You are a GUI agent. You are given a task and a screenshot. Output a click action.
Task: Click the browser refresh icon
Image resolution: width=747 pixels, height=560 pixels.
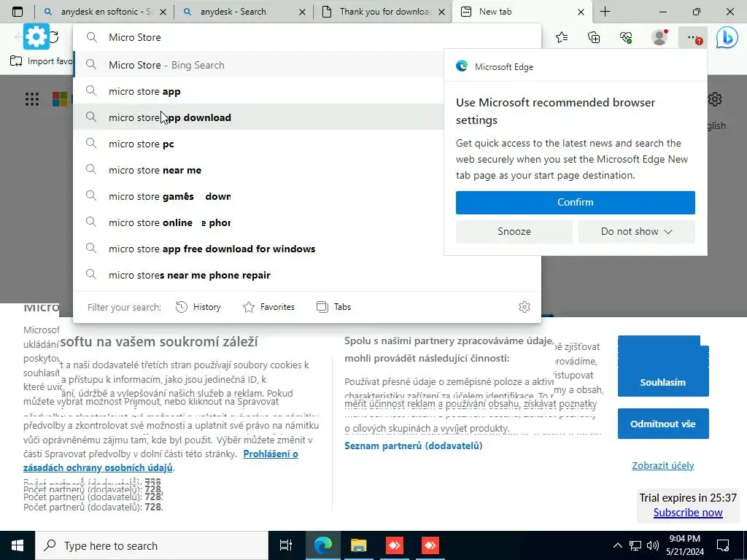pos(54,36)
